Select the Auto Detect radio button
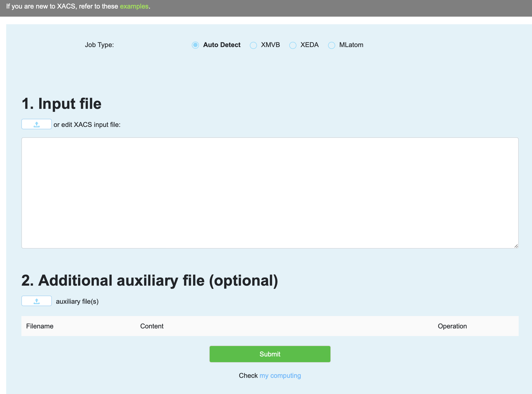 pyautogui.click(x=195, y=45)
